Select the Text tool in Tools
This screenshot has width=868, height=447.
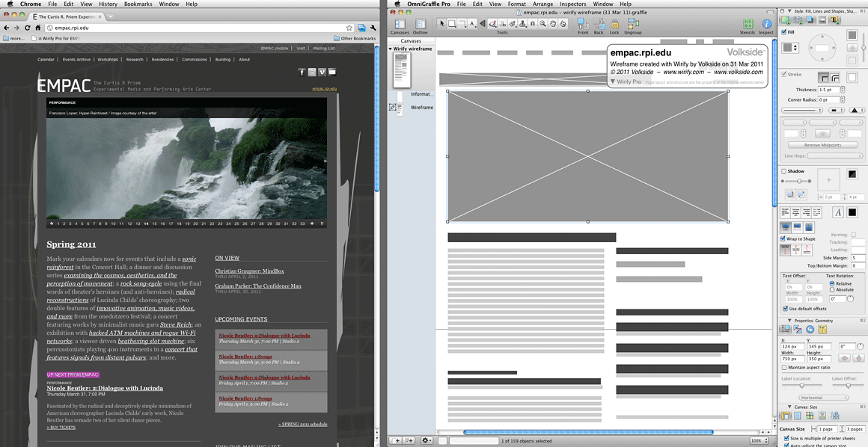471,23
